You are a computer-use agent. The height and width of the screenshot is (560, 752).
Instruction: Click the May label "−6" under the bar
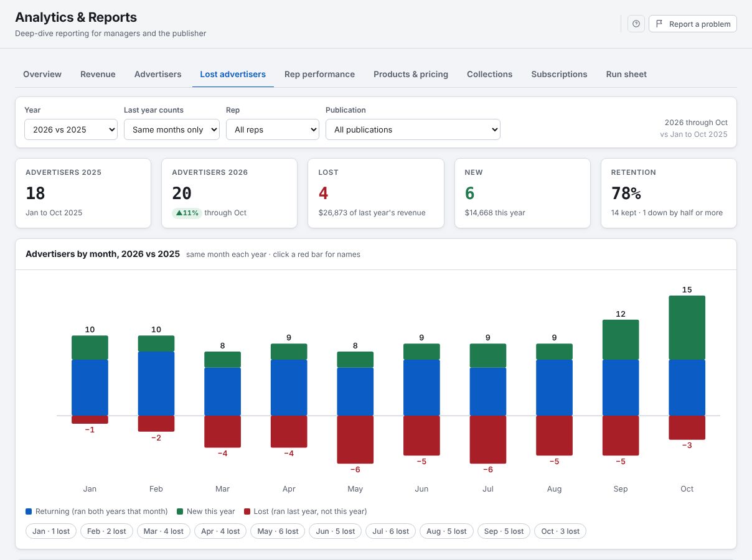355,469
